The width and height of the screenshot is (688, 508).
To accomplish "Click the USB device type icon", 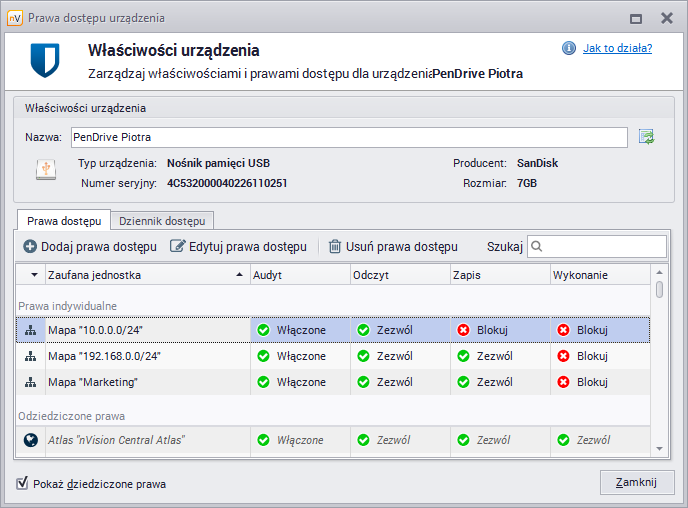I will pos(45,170).
